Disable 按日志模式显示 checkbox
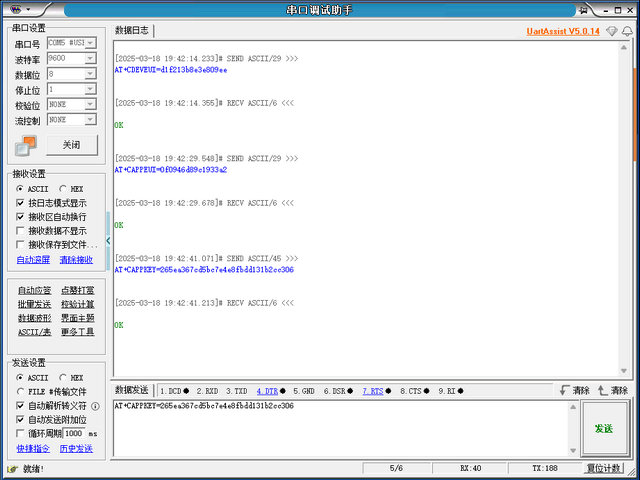Image resolution: width=640 pixels, height=480 pixels. pos(21,202)
